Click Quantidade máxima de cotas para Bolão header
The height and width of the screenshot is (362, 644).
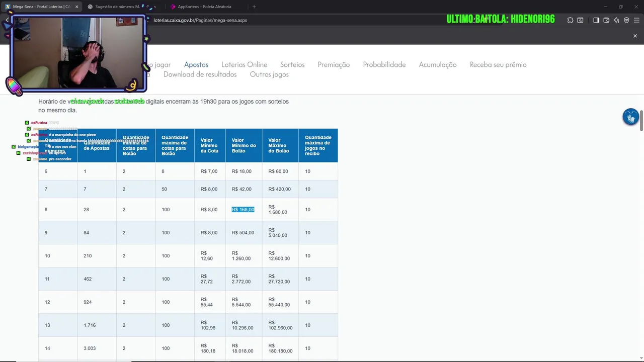(x=175, y=145)
